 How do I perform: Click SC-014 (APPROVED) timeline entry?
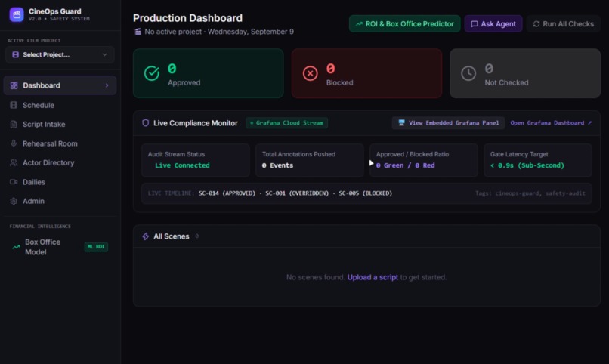[227, 193]
